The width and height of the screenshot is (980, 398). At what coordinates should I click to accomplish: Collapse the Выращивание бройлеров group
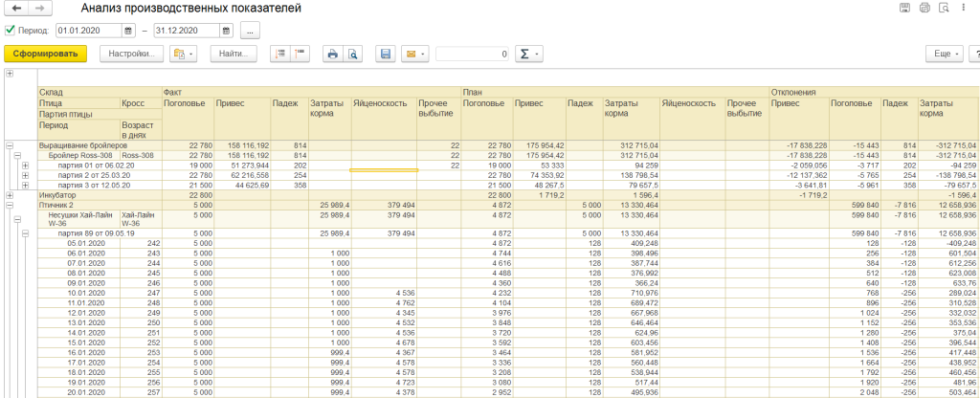point(11,144)
